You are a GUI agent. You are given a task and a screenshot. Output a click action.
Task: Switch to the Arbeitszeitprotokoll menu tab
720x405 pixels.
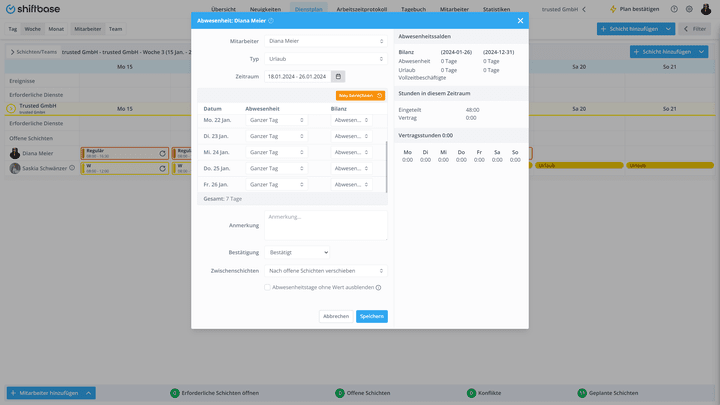[x=361, y=9]
